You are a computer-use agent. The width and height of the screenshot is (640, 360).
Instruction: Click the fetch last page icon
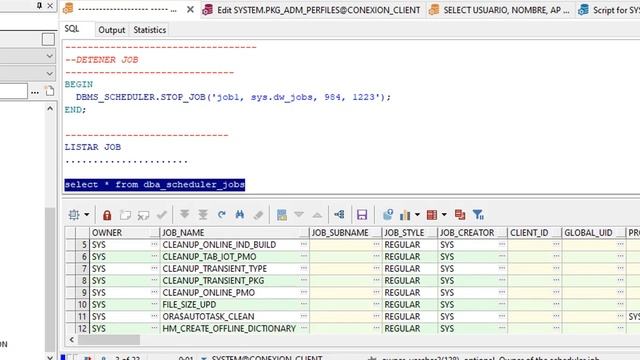click(203, 215)
